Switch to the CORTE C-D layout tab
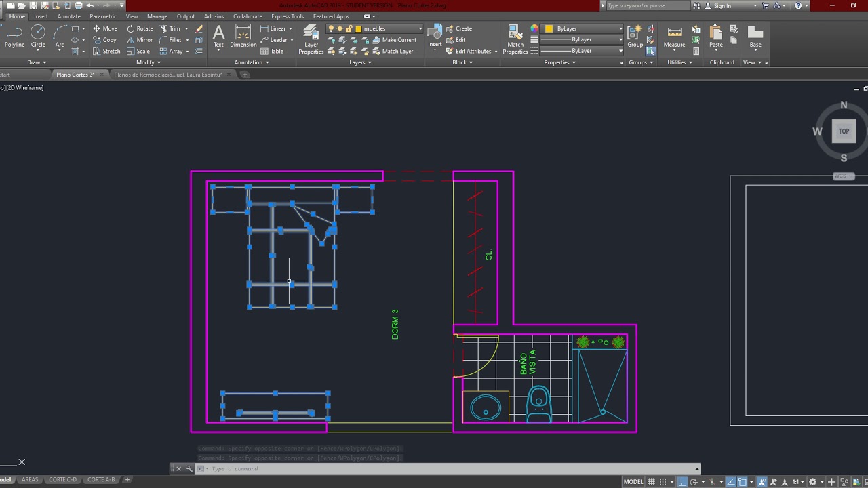Viewport: 868px width, 488px height. click(x=62, y=479)
